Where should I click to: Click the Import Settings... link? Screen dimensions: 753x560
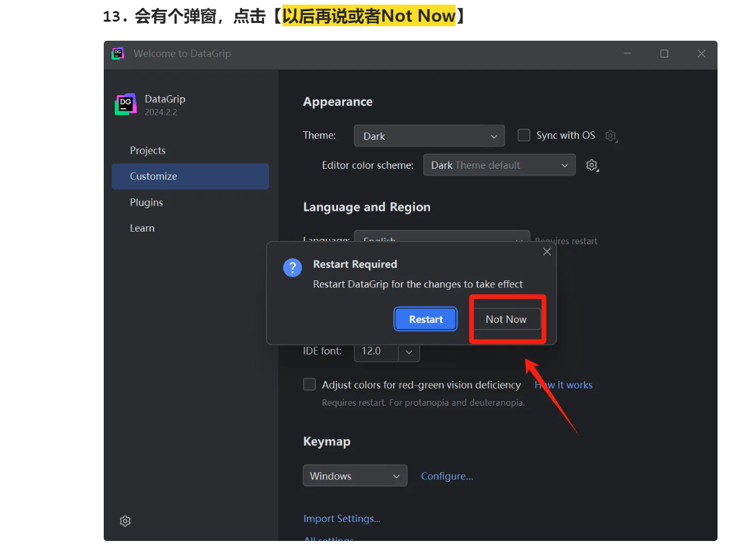[x=341, y=519]
